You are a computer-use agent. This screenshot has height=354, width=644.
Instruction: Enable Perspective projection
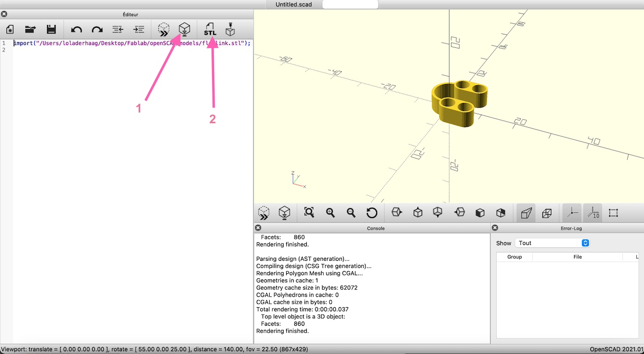pos(526,213)
